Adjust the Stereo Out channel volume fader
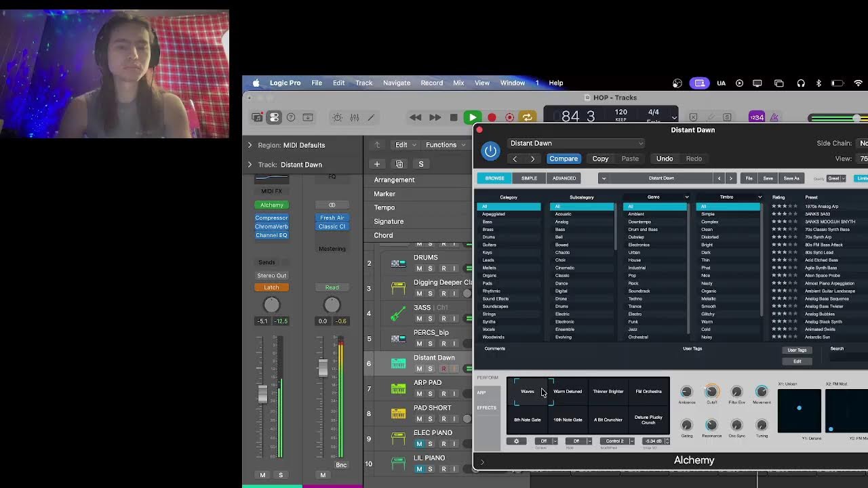Image resolution: width=868 pixels, height=488 pixels. [x=323, y=367]
